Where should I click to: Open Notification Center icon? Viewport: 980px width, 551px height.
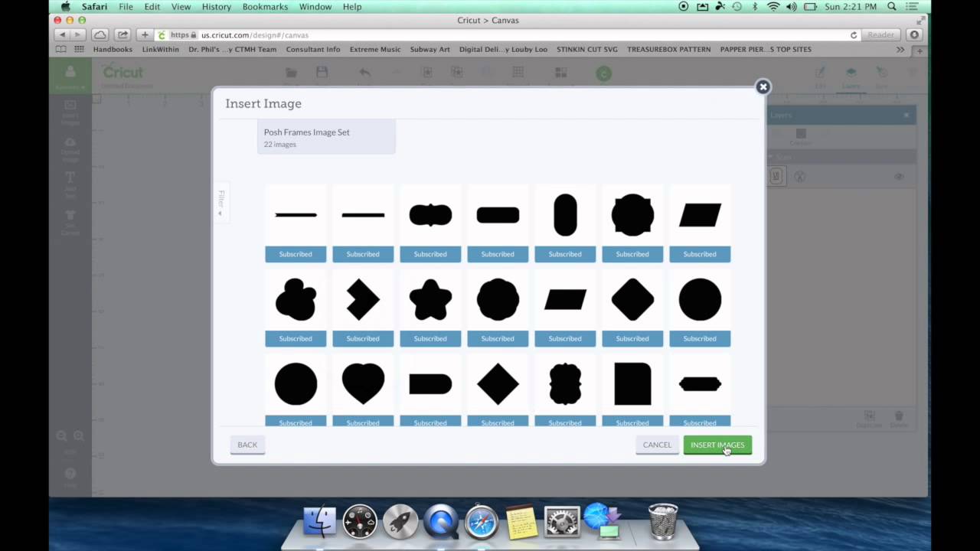point(911,7)
